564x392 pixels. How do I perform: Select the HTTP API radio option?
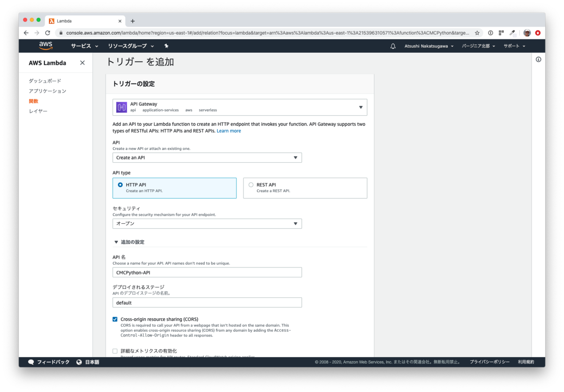click(x=120, y=185)
